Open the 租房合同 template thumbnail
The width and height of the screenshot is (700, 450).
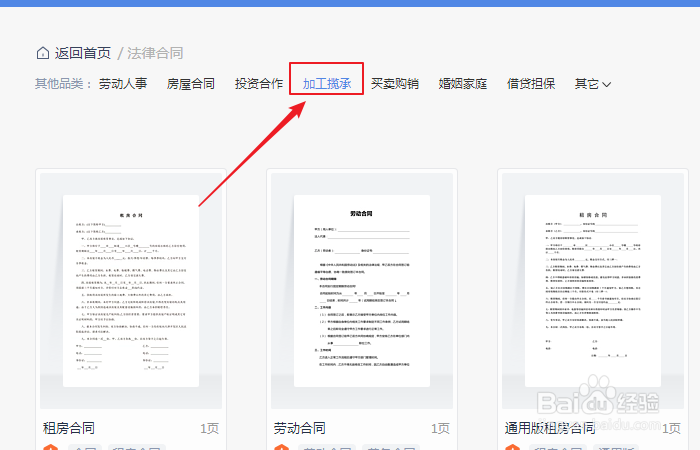[x=131, y=291]
